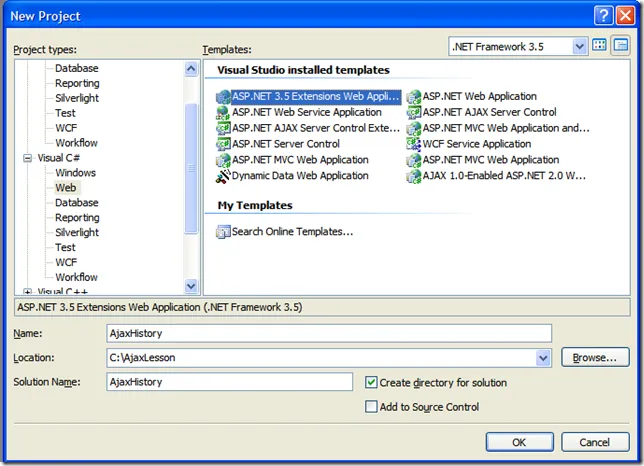The image size is (644, 466).
Task: Select Silverlight under Visual C#
Action: point(77,232)
